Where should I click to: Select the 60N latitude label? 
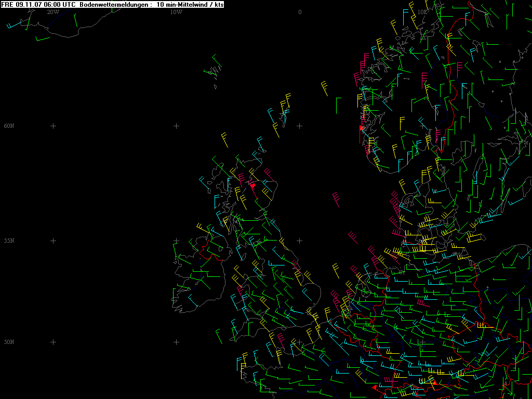click(x=9, y=126)
